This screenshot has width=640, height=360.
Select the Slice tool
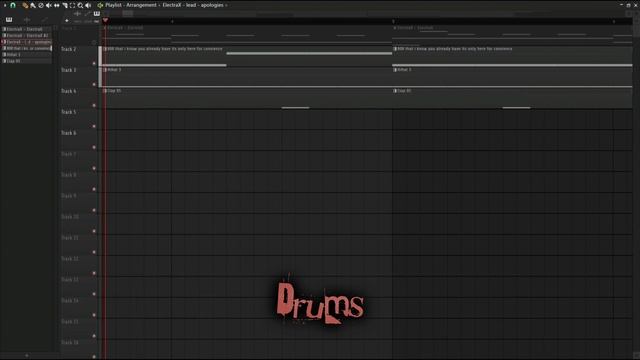click(x=64, y=5)
